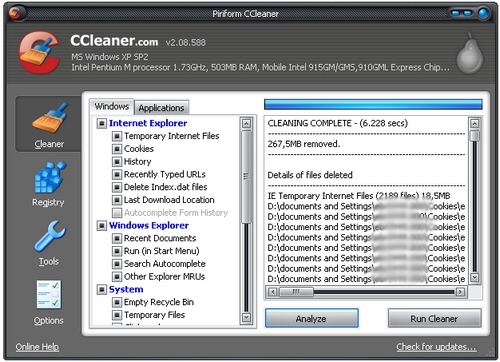Open the Options checklist icon
This screenshot has height=362, width=500.
click(49, 294)
